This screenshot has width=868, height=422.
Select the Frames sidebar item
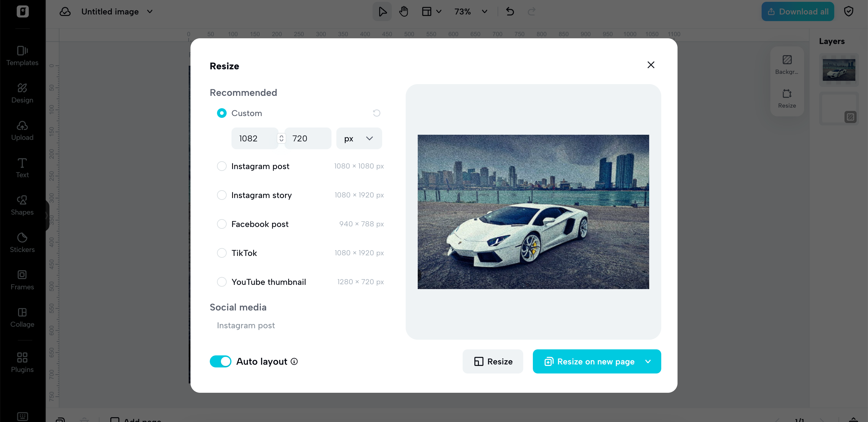22,279
